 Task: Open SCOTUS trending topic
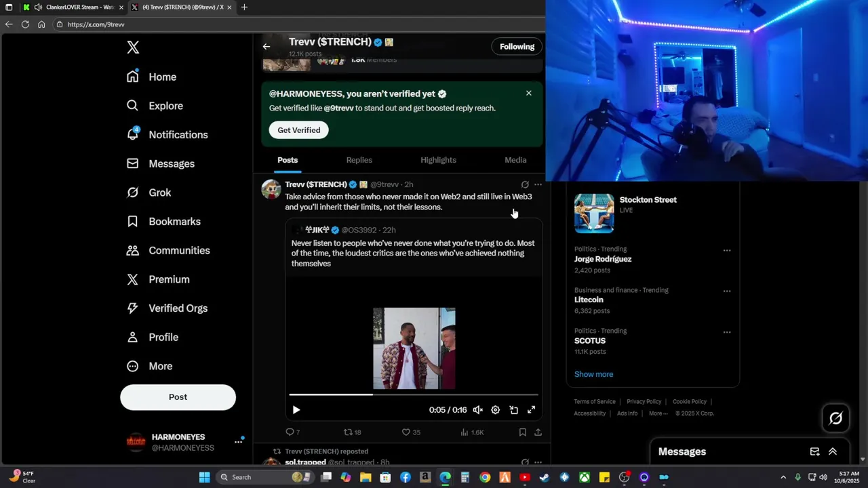click(590, 341)
